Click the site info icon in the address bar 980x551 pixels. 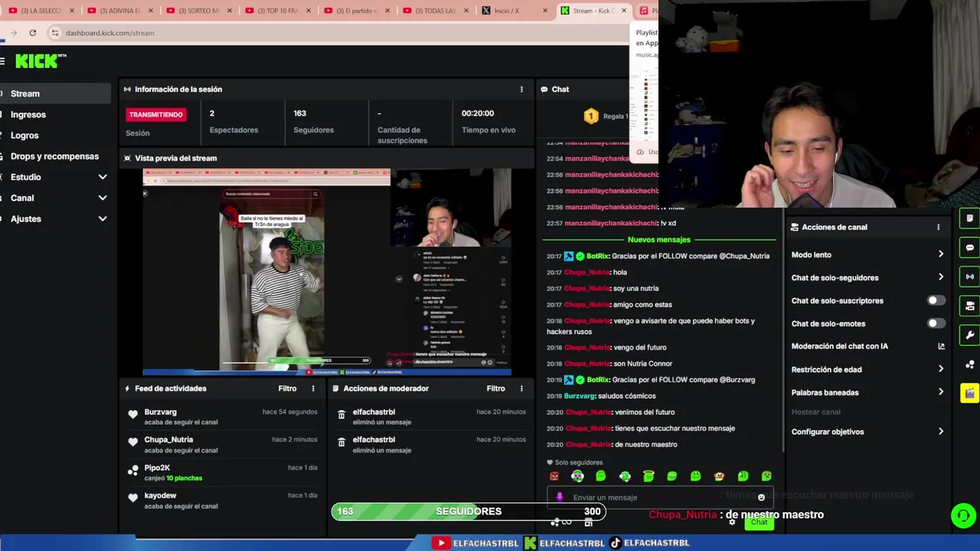click(54, 33)
